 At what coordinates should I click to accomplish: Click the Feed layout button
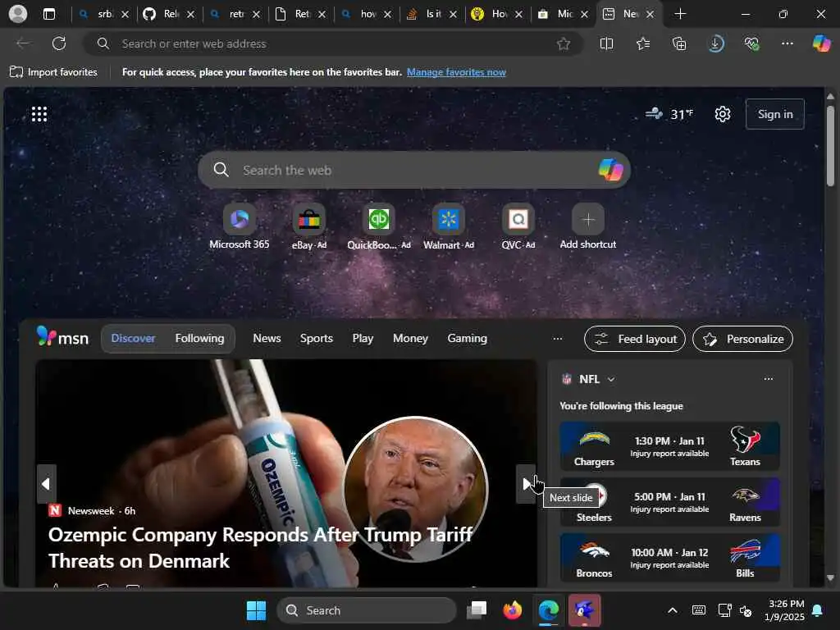[634, 339]
